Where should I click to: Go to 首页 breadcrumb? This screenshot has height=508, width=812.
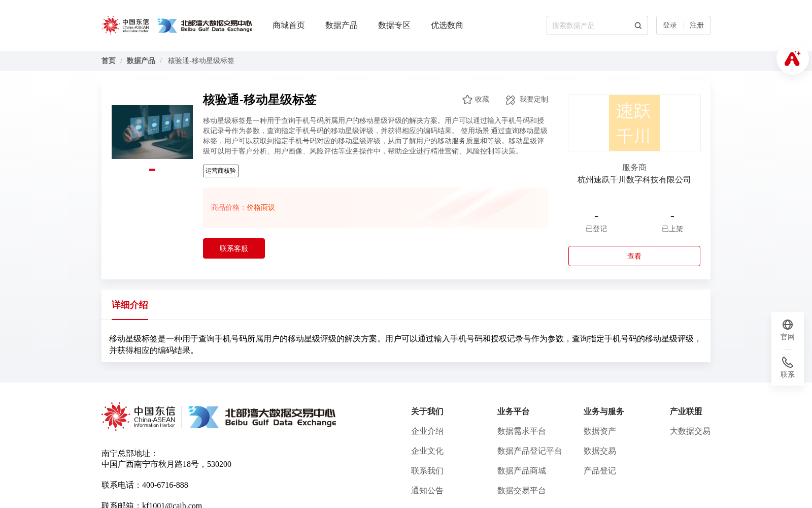109,61
